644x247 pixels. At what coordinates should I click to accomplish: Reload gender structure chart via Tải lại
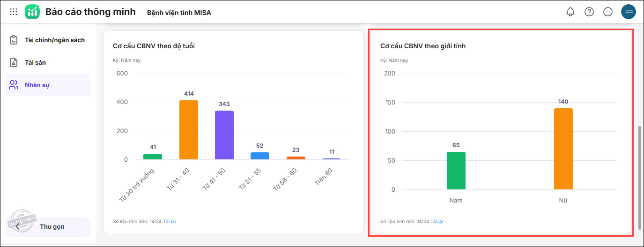click(437, 221)
